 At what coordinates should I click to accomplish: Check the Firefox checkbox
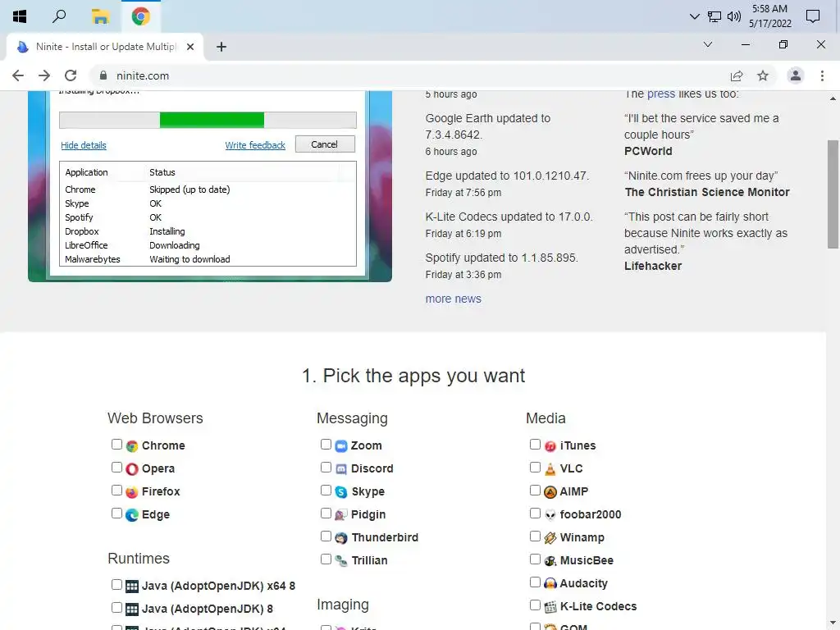116,491
